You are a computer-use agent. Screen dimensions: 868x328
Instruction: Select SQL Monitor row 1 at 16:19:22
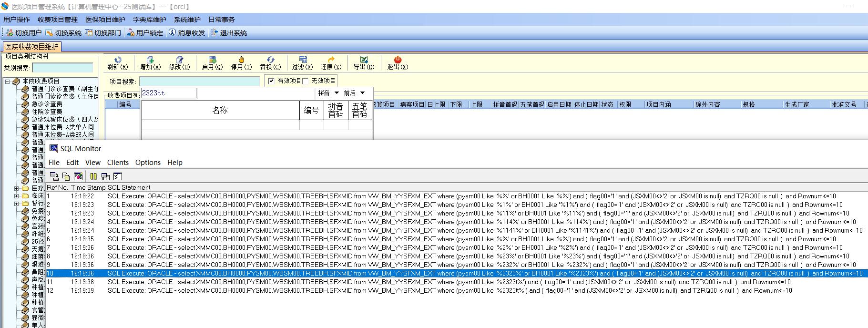pos(457,196)
